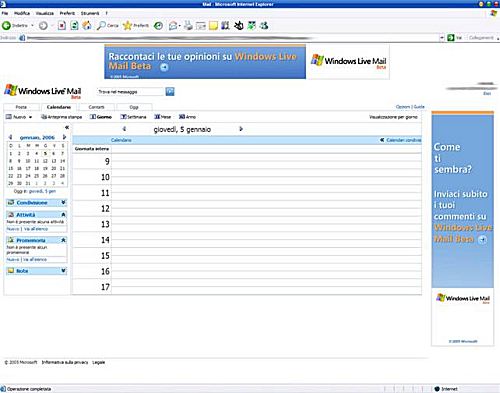This screenshot has height=393, width=500.
Task: Open the File menu
Action: [x=5, y=13]
